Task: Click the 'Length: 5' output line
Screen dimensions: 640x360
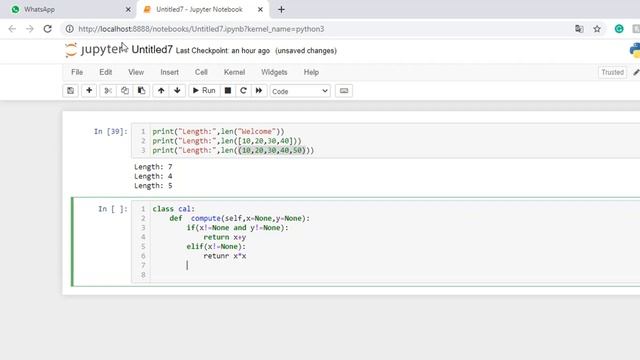Action: [x=153, y=186]
